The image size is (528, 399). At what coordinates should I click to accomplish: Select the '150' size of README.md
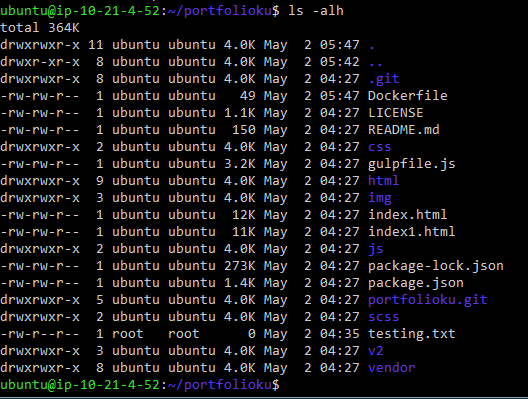(244, 130)
